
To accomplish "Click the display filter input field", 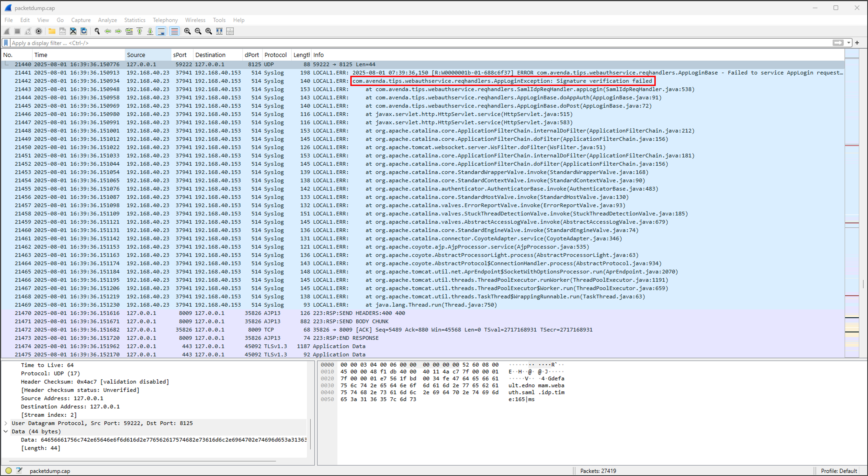I will click(404, 43).
